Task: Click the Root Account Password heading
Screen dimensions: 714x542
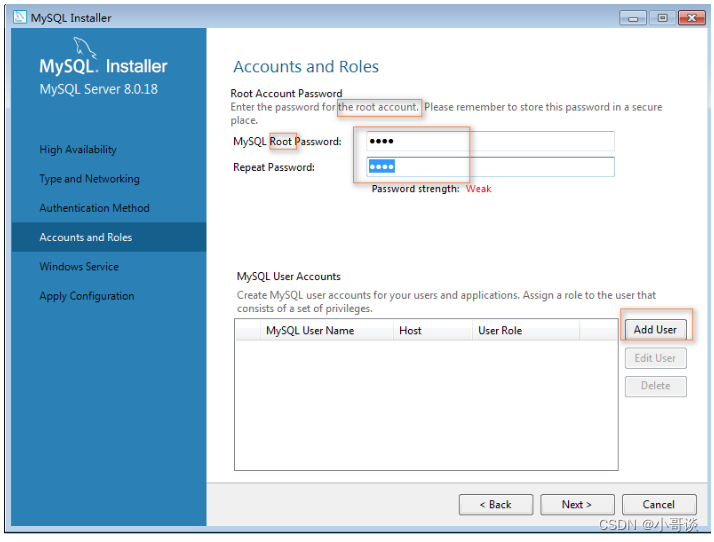Action: point(286,93)
